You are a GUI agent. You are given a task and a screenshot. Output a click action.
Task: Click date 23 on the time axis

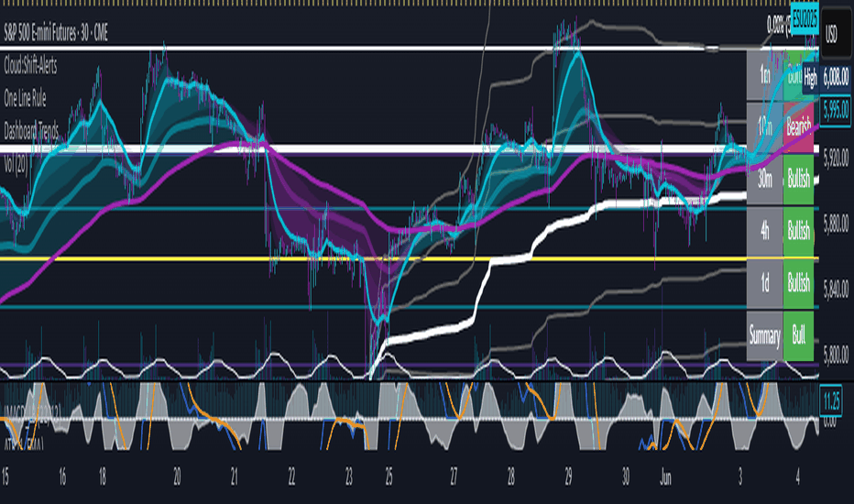[348, 477]
